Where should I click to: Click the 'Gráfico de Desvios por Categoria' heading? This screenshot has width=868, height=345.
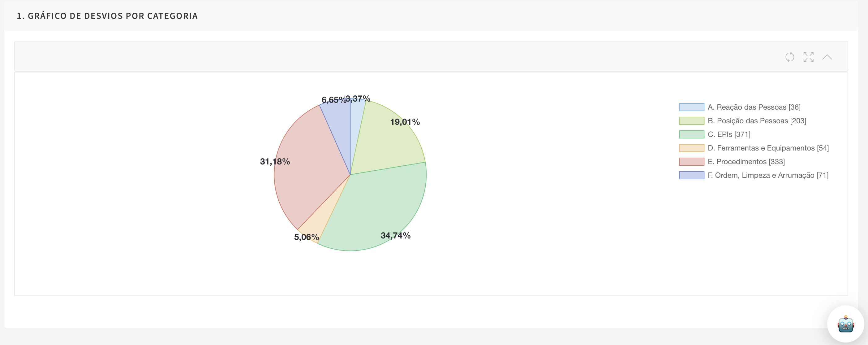107,16
